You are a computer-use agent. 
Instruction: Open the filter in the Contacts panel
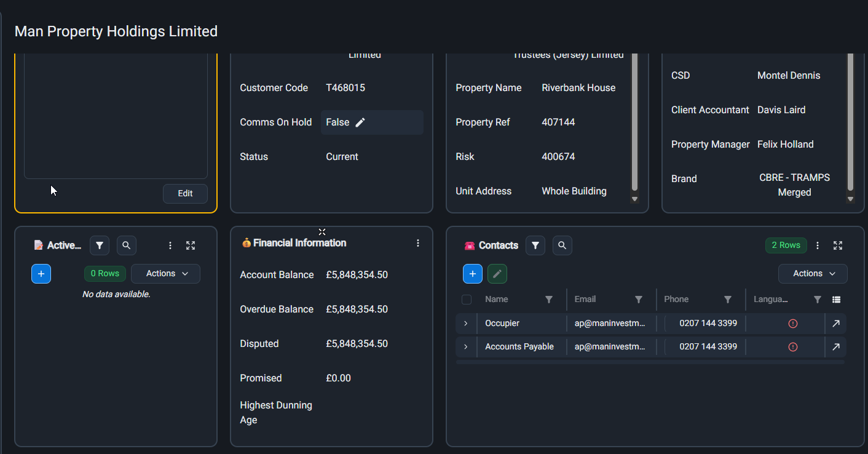535,245
